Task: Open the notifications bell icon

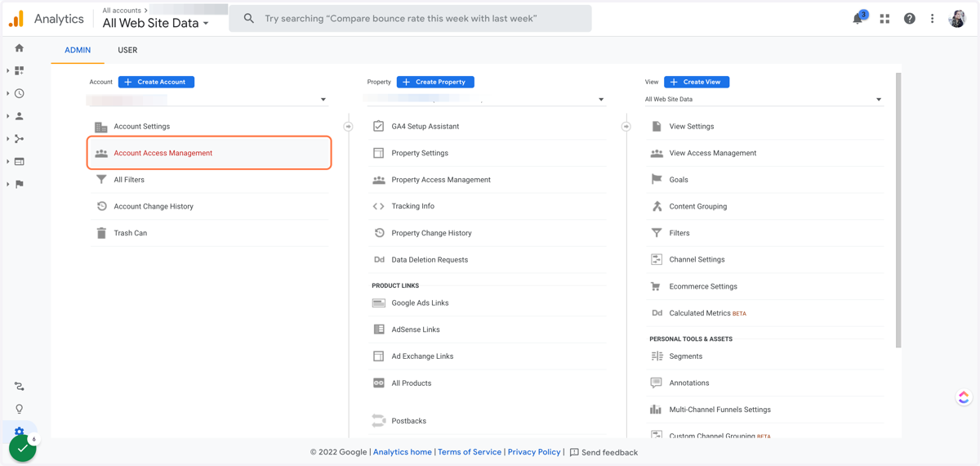Action: [x=857, y=19]
